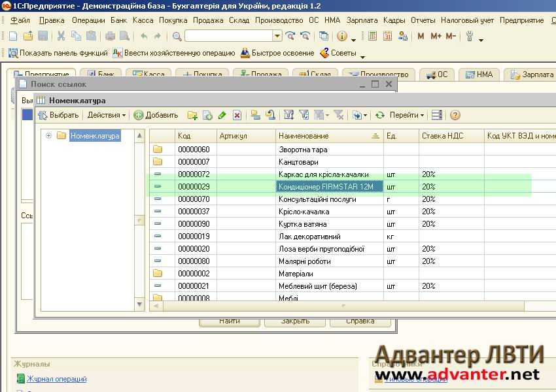The image size is (556, 392).
Task: Click the Добавить button
Action: [x=156, y=115]
